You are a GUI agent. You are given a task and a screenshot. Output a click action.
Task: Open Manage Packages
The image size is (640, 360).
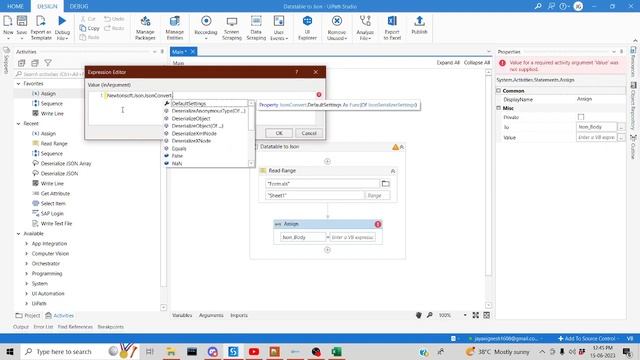[145, 21]
